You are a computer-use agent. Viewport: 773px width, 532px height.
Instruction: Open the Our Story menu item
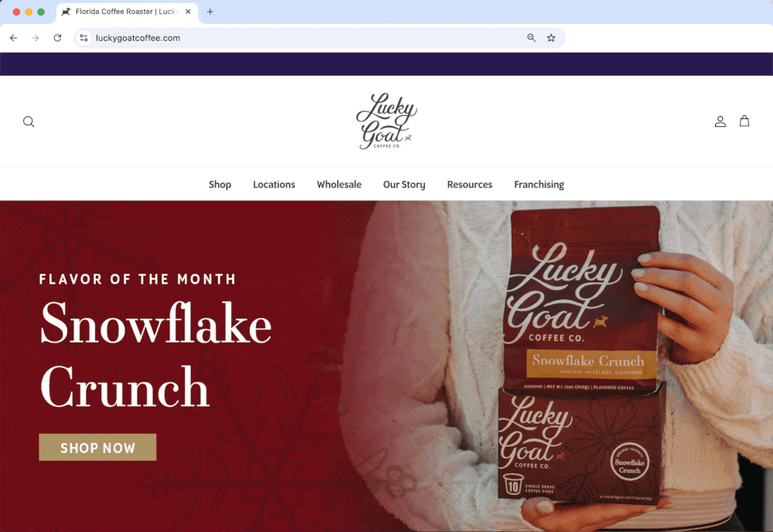pos(404,184)
